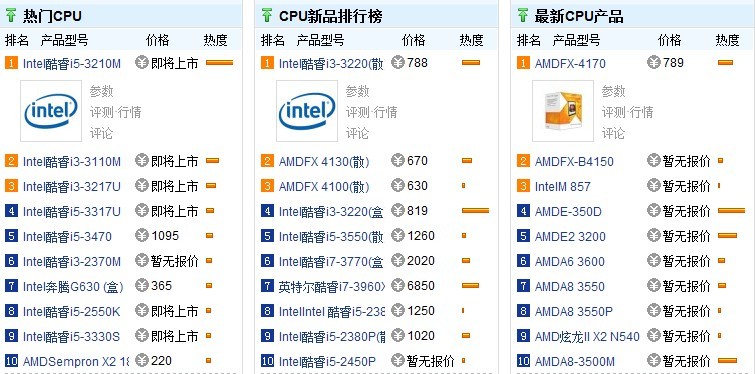Open 评论 link under Intel酷睿i5-3210M

click(x=101, y=133)
